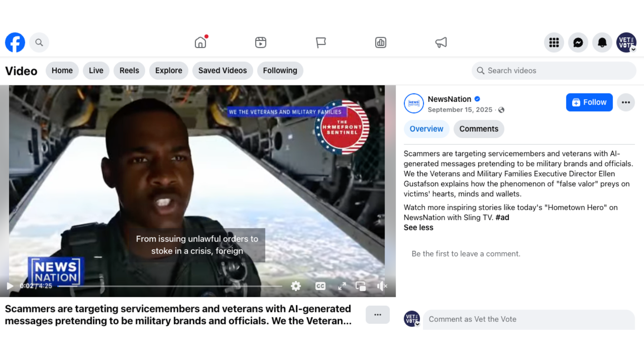Viewport: 644px width, 358px height.
Task: Open the apps menu grid
Action: point(554,42)
